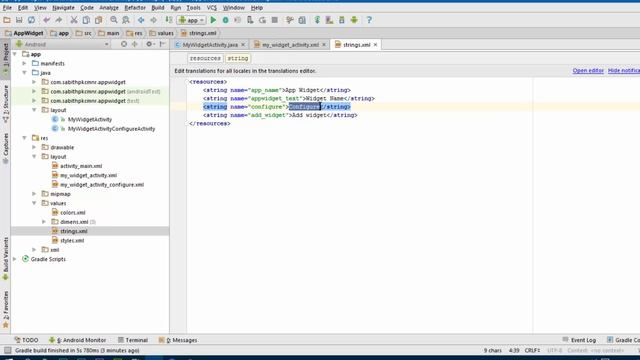
Task: Click values in the navigation bar
Action: click(162, 33)
